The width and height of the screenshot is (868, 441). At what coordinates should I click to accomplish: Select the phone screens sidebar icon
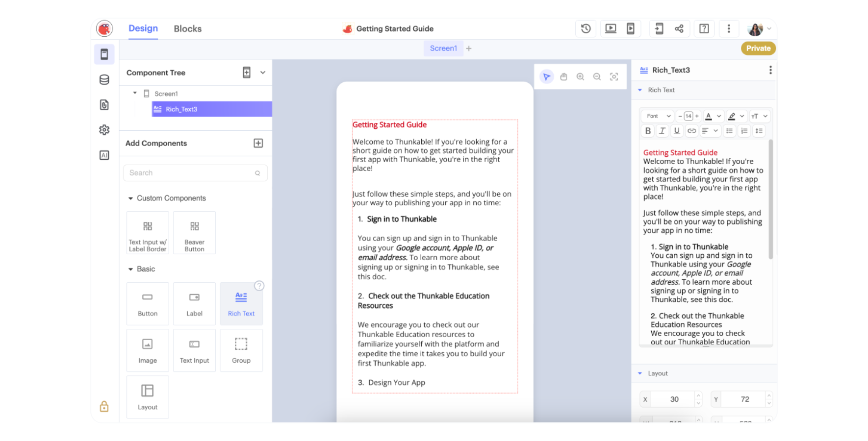click(104, 54)
